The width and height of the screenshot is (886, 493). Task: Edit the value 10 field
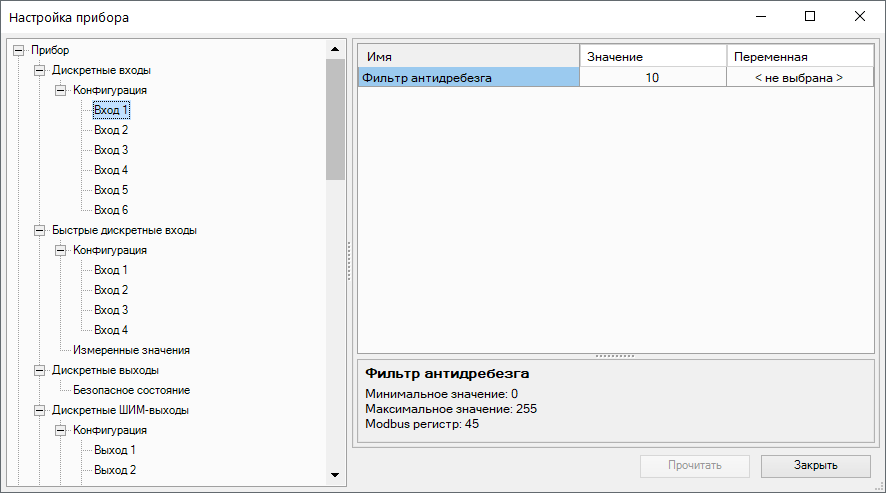[x=652, y=77]
